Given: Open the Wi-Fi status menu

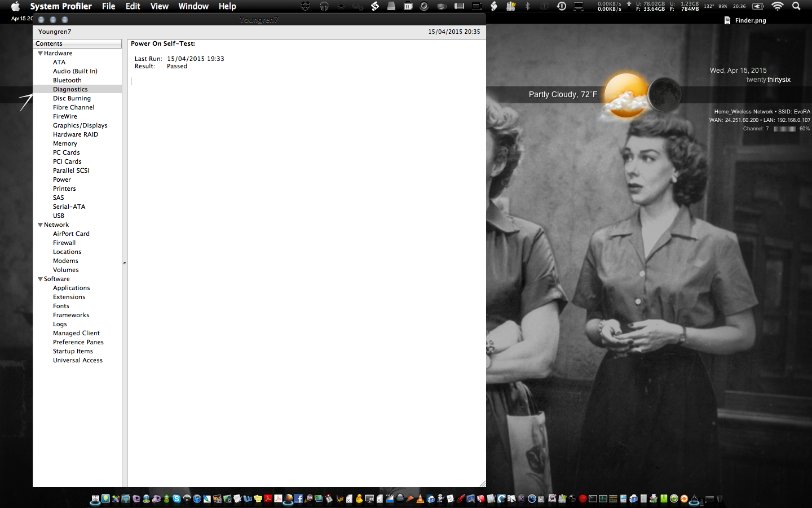Looking at the screenshot, I should (777, 6).
